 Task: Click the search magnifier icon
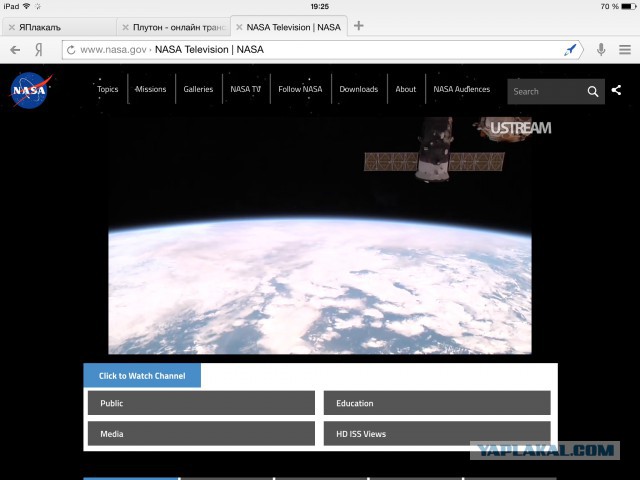(x=593, y=91)
